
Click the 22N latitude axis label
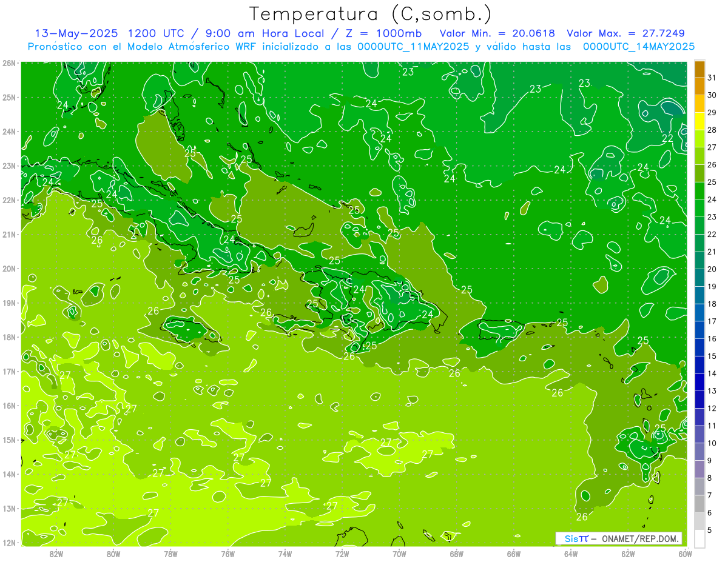(x=8, y=200)
